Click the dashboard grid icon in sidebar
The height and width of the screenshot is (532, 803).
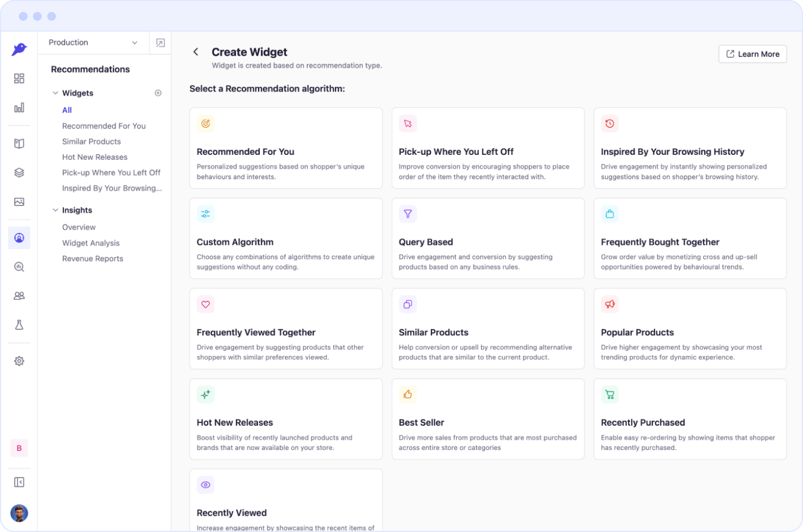(19, 78)
